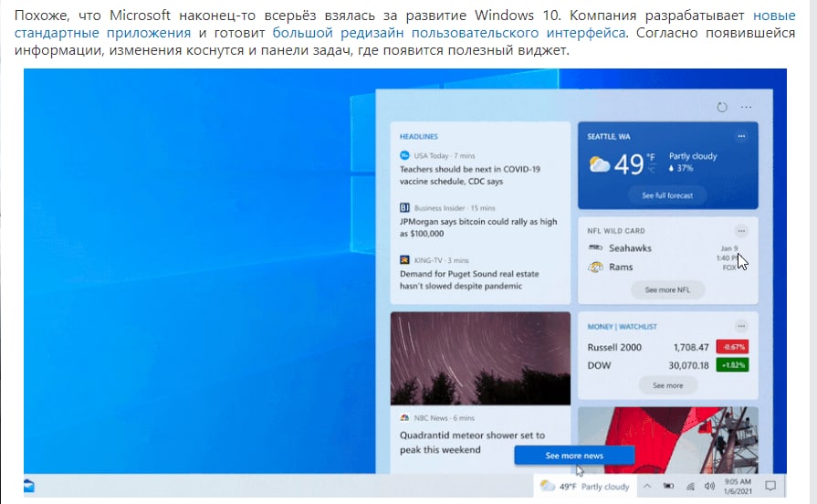Open Action Center notification icon

[770, 487]
